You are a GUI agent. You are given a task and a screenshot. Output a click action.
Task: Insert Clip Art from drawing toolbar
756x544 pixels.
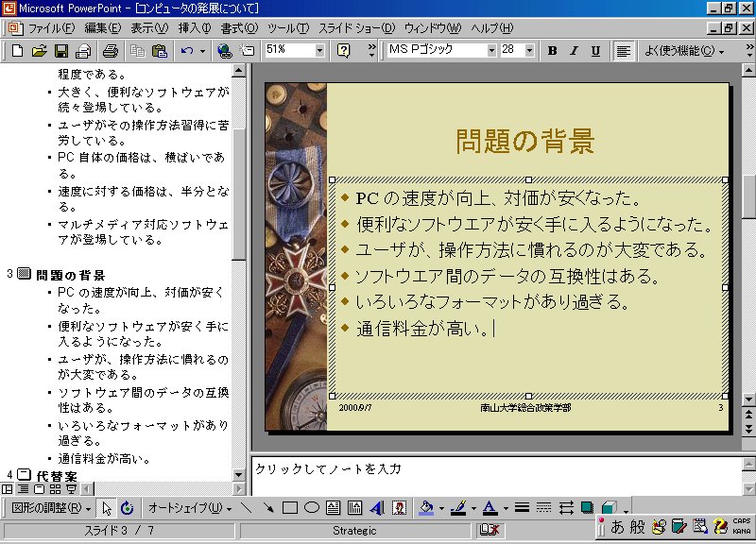399,508
